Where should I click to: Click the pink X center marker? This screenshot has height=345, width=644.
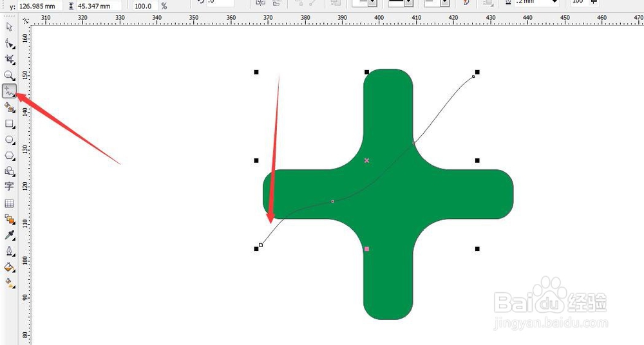[367, 160]
